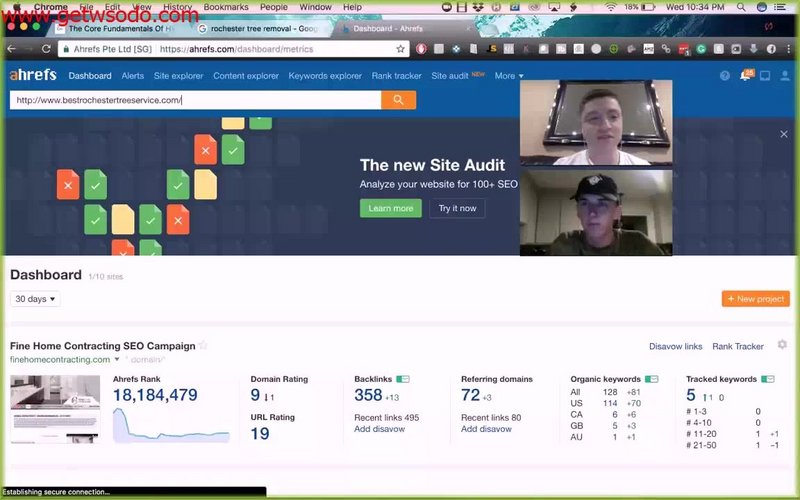
Task: Open Alerts in Ahrefs navigation
Action: click(133, 76)
